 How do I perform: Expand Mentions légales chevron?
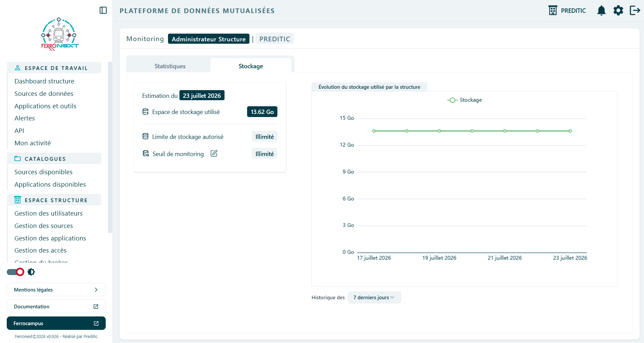(96, 290)
